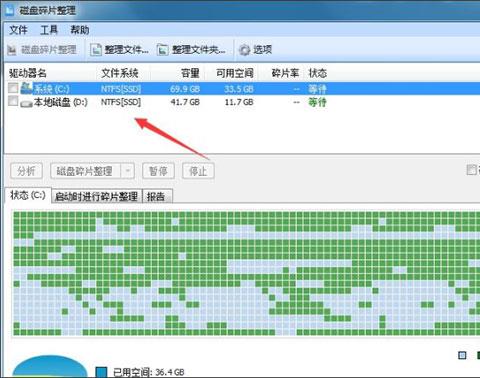The height and width of the screenshot is (378, 480).
Task: Check the 系统 (C:) drive checkbox
Action: [13, 88]
